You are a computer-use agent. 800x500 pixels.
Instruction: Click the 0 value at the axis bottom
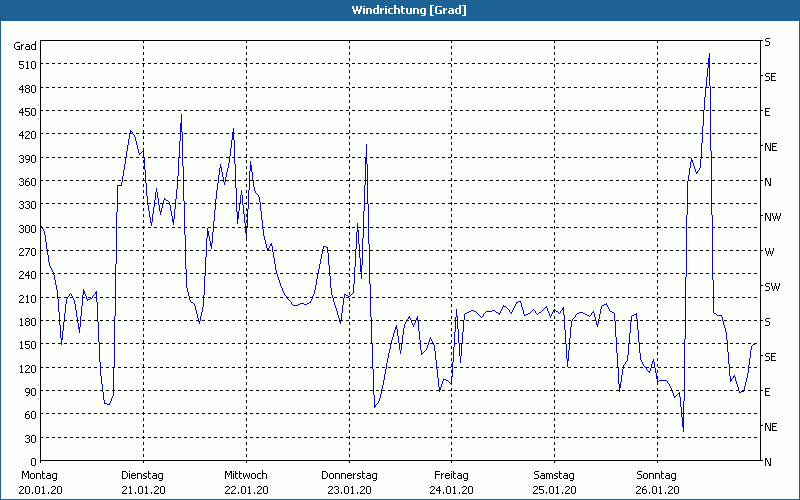(x=33, y=462)
